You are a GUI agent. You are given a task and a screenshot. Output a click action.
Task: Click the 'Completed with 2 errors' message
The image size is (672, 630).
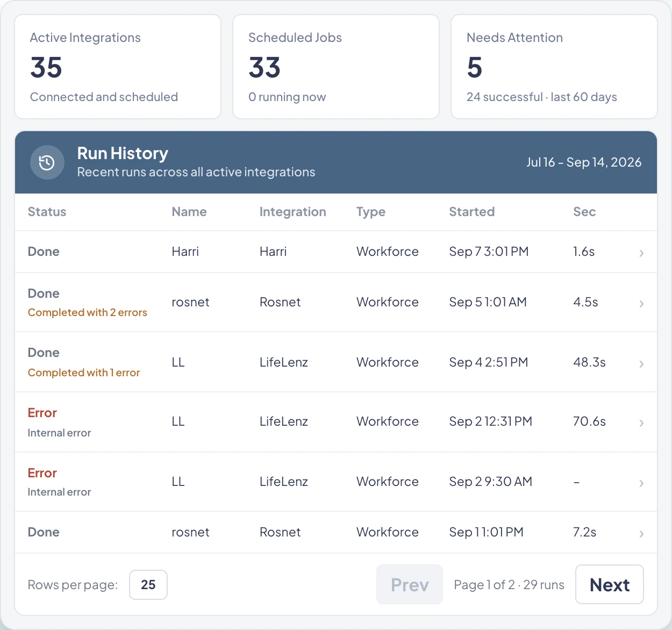[x=88, y=312]
